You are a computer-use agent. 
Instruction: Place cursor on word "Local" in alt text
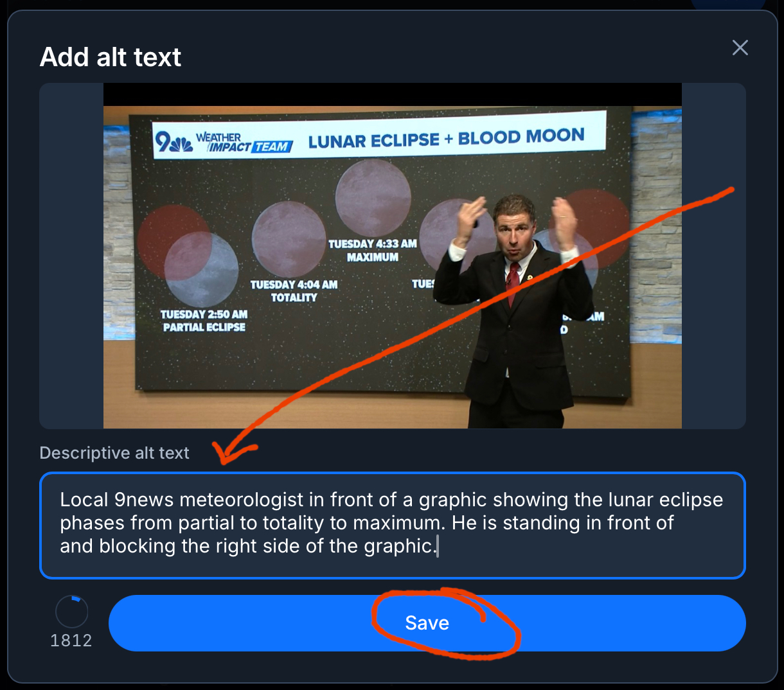[84, 500]
